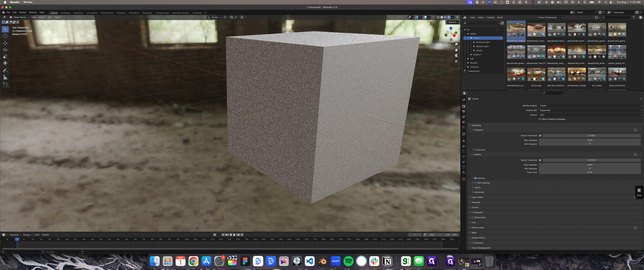Open the Render menu
The width and height of the screenshot is (644, 270).
[23, 13]
